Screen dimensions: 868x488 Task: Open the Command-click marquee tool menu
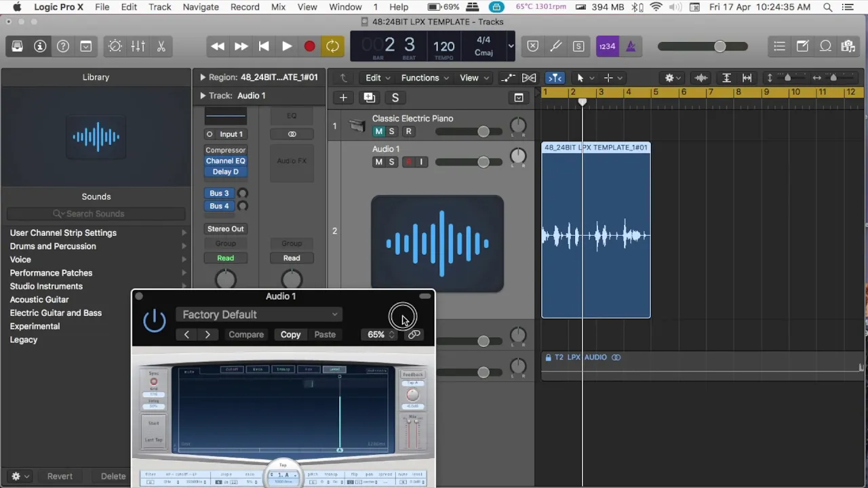(612, 78)
